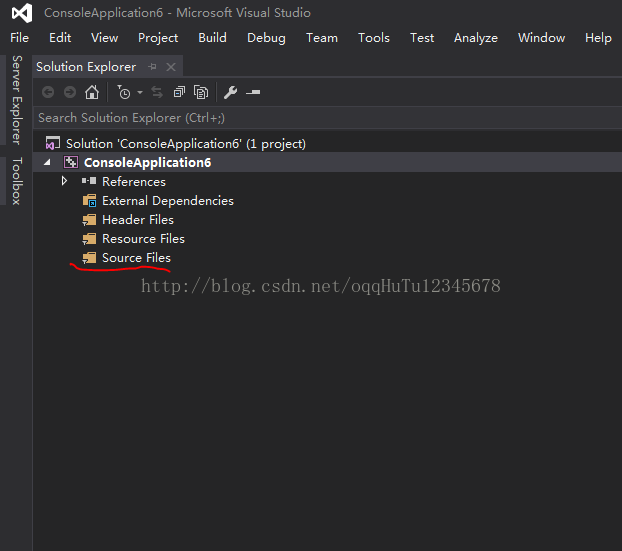The height and width of the screenshot is (551, 622).
Task: Open the Edit menu
Action: coord(60,38)
